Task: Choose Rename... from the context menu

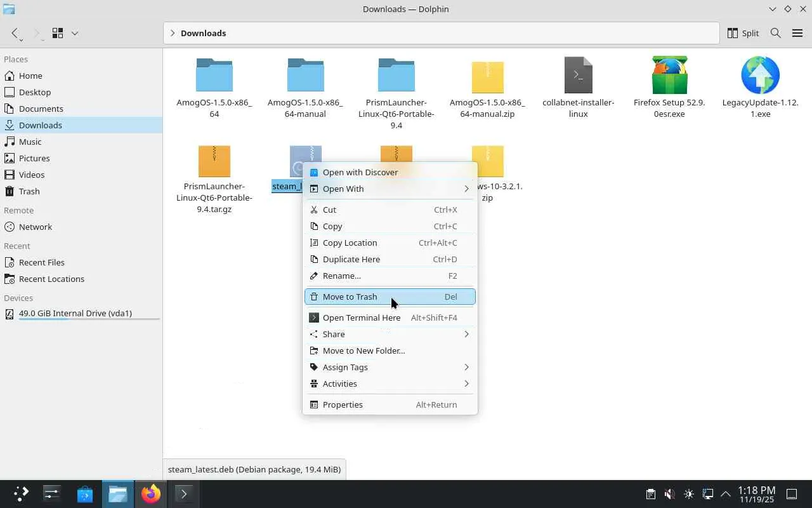Action: 390,276
